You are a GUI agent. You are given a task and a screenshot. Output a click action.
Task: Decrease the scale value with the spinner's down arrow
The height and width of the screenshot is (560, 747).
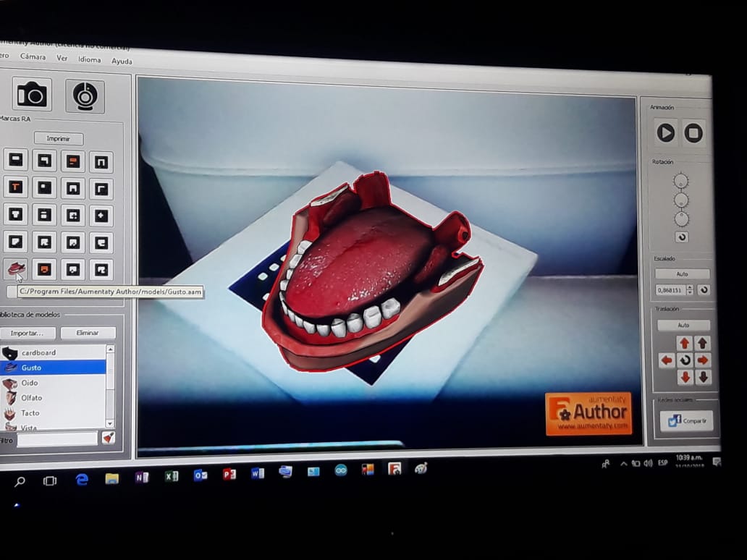(x=690, y=293)
